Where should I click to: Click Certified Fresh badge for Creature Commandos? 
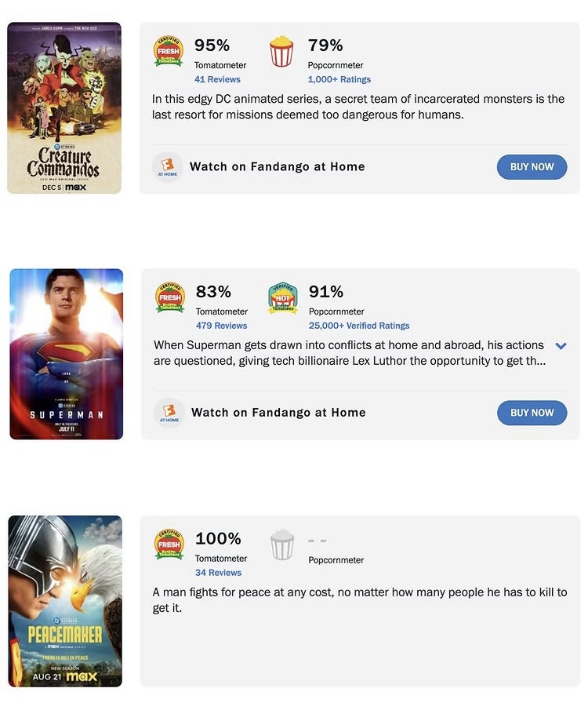pyautogui.click(x=169, y=52)
